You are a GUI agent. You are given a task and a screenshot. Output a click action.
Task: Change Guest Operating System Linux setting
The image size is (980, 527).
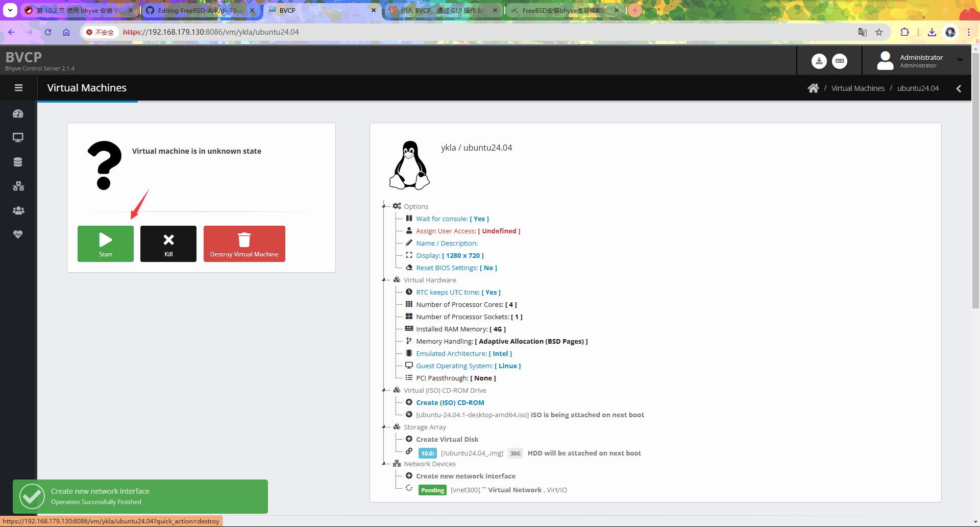pos(468,366)
